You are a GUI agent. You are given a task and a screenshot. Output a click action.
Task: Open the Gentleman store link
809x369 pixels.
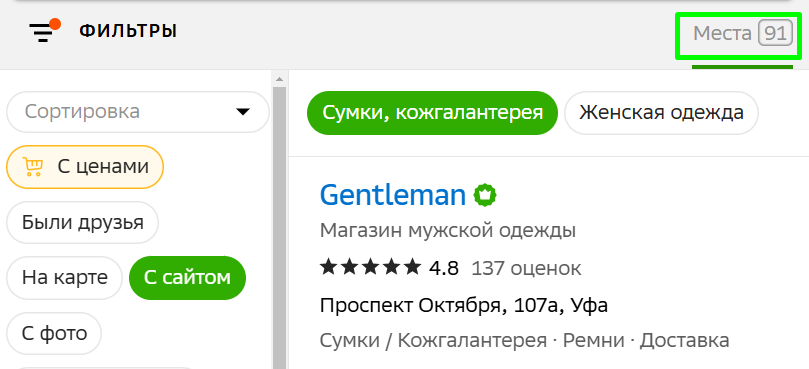pos(393,195)
